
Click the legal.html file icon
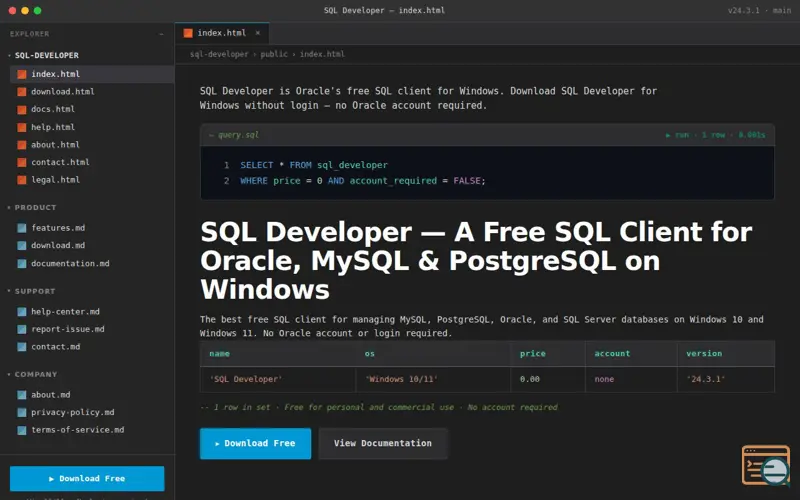click(22, 180)
